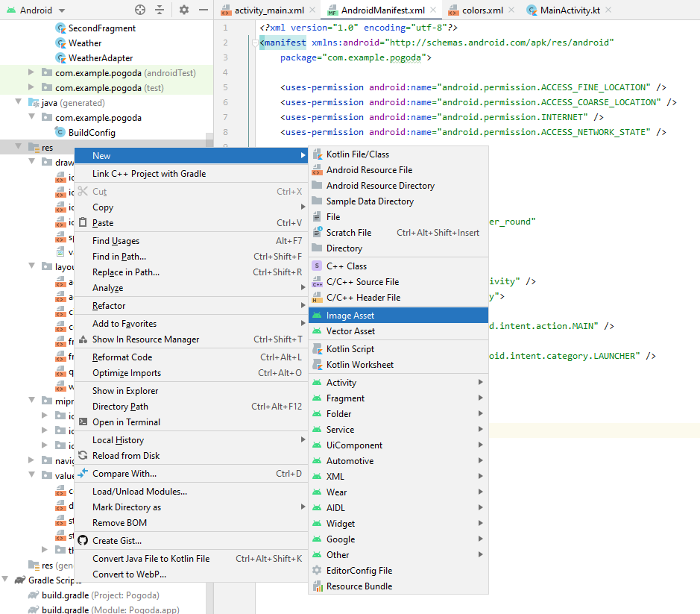Open project panel settings gear icon
Image resolution: width=700 pixels, height=614 pixels.
point(183,10)
